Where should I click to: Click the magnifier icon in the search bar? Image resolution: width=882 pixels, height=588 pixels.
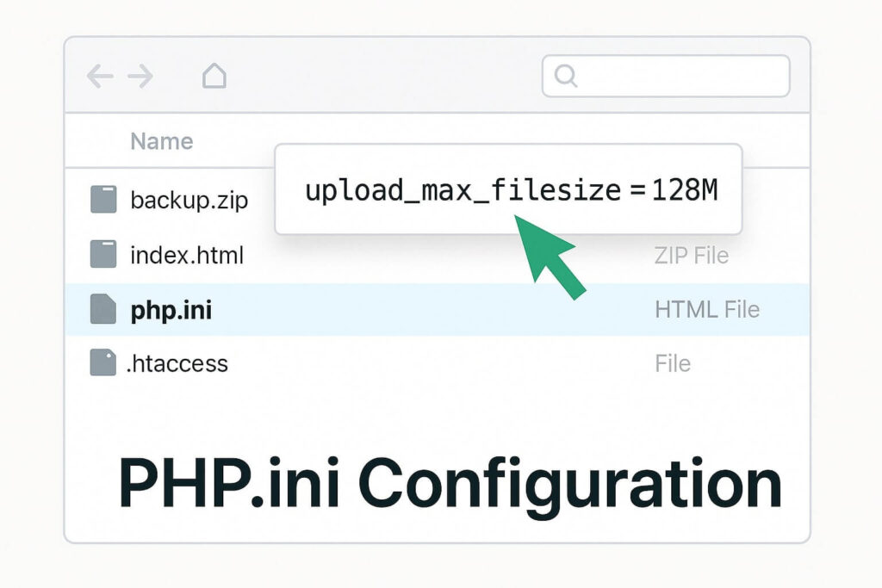click(x=566, y=77)
